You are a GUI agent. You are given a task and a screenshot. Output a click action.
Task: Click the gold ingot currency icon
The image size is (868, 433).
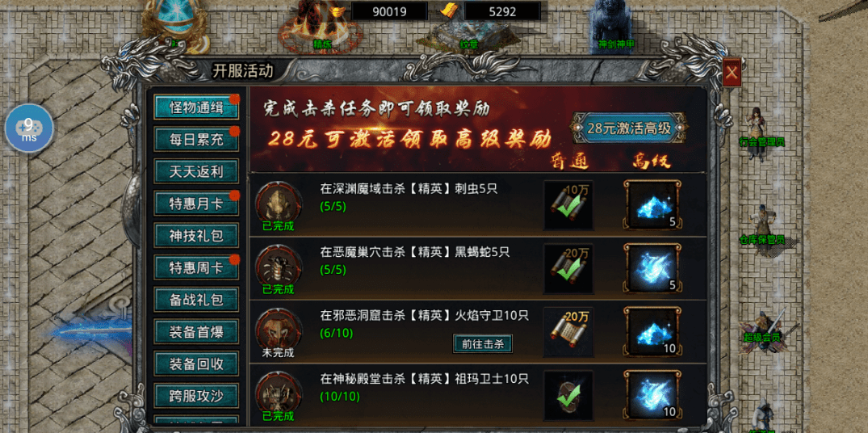336,11
